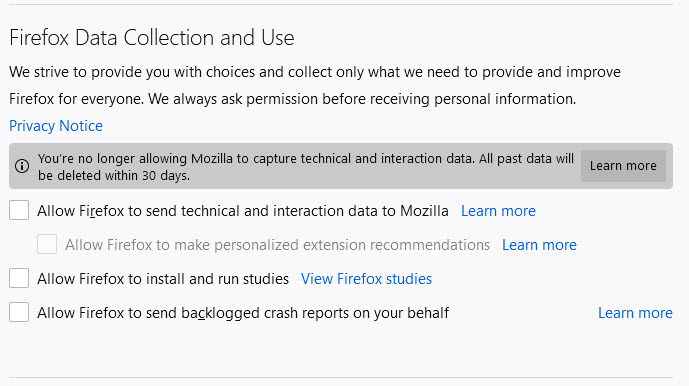
Task: Tick the personalized extension recommendations checkbox
Action: pyautogui.click(x=47, y=244)
